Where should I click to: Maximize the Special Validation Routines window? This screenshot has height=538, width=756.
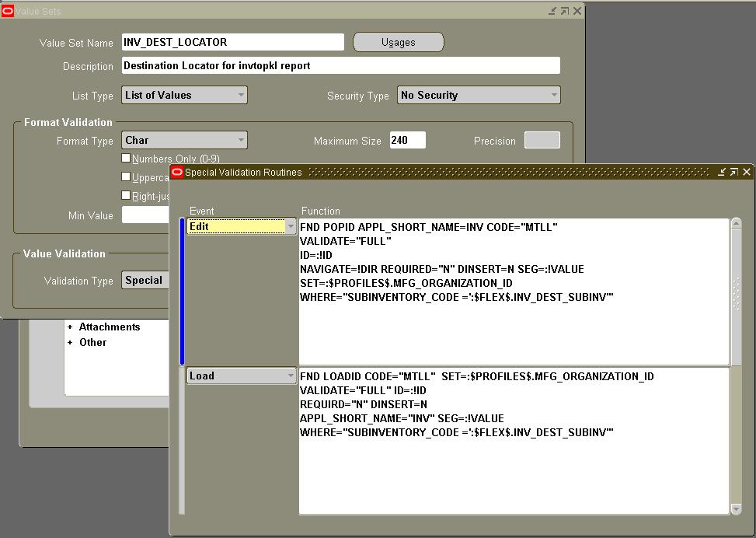[733, 172]
